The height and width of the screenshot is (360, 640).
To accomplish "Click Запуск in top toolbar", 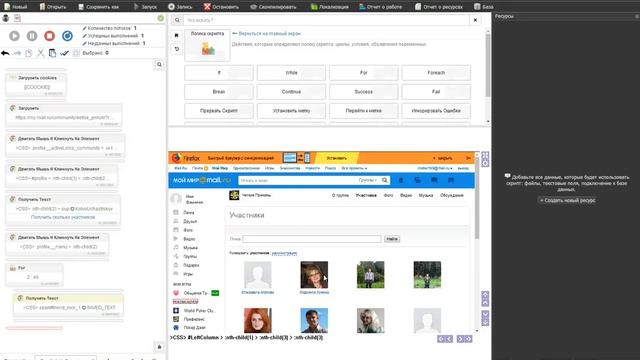I will [145, 7].
